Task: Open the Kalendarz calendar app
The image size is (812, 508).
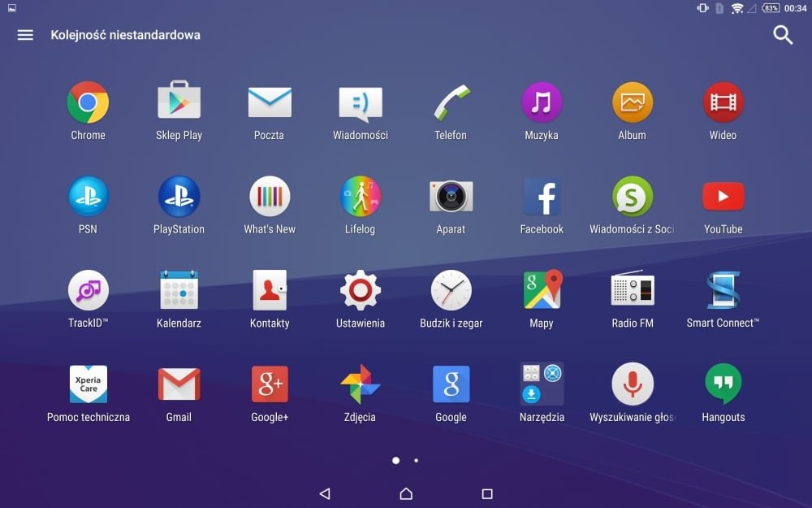Action: coord(179,290)
